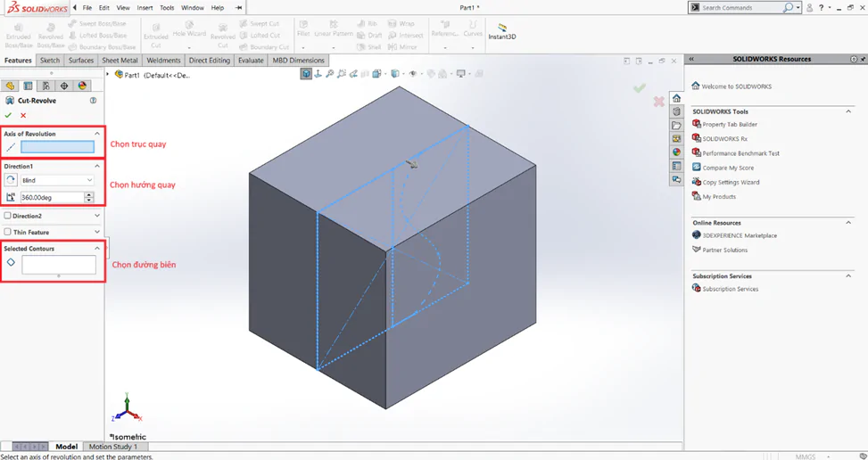Click the 360.00deg angle field
The height and width of the screenshot is (460, 868).
[x=52, y=197]
